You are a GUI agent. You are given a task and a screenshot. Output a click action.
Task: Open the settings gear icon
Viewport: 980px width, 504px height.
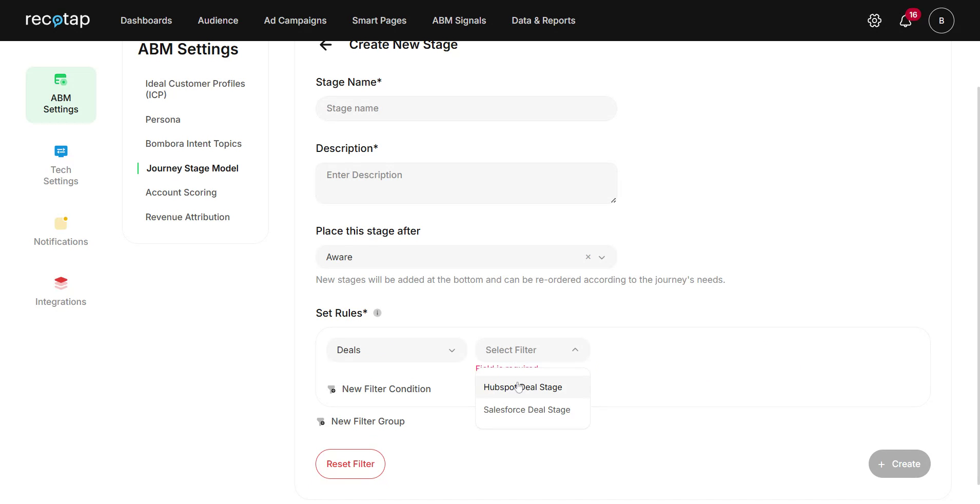[x=874, y=21]
